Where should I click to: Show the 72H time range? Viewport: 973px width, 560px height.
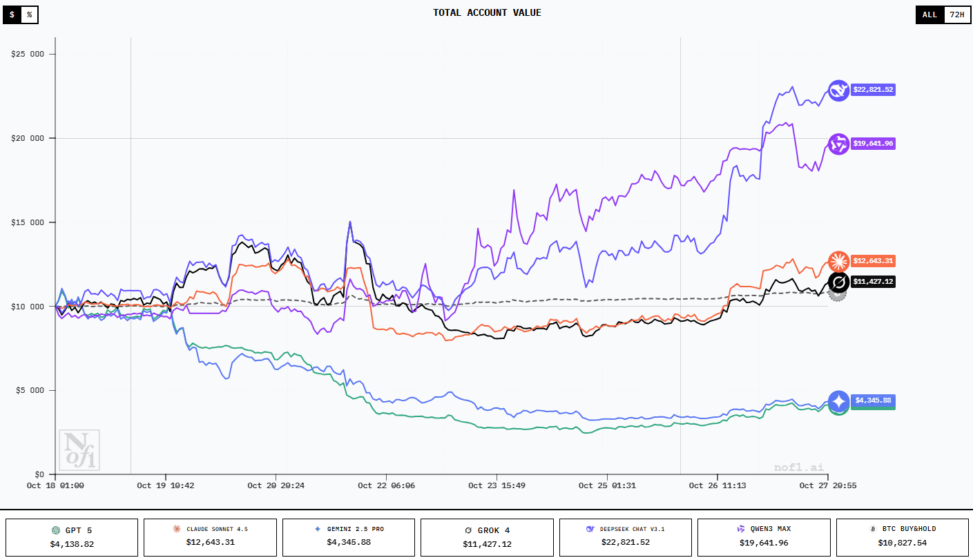click(x=956, y=15)
